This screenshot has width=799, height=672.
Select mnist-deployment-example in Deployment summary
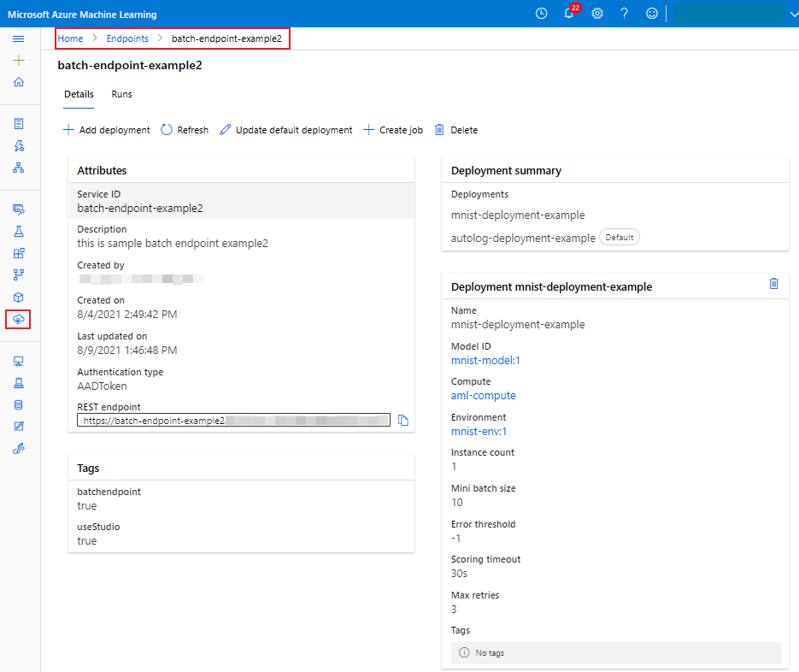pyautogui.click(x=518, y=215)
